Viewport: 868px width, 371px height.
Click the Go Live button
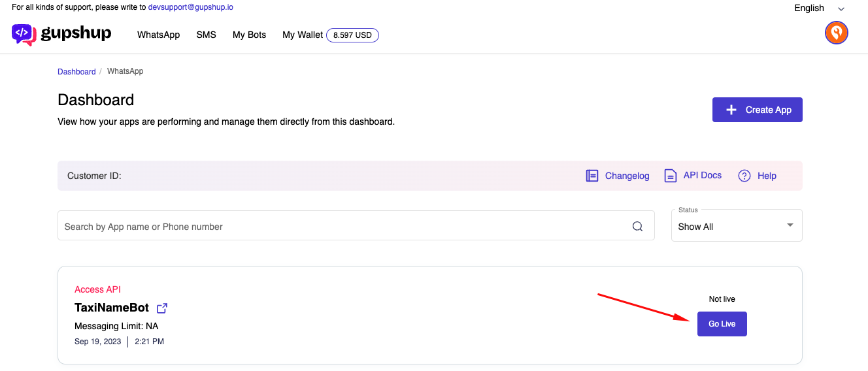[722, 324]
